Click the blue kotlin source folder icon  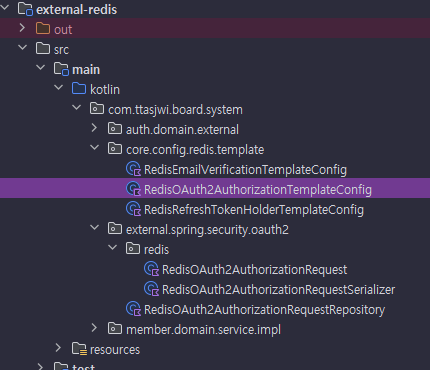pos(79,89)
